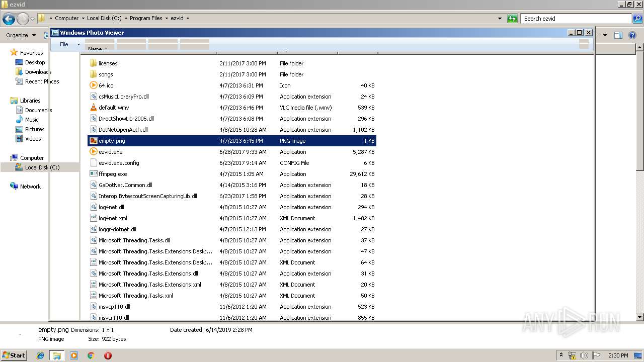Select the loggr-dotnet.dll file name
Screen dimensions: 644x362
tap(117, 229)
